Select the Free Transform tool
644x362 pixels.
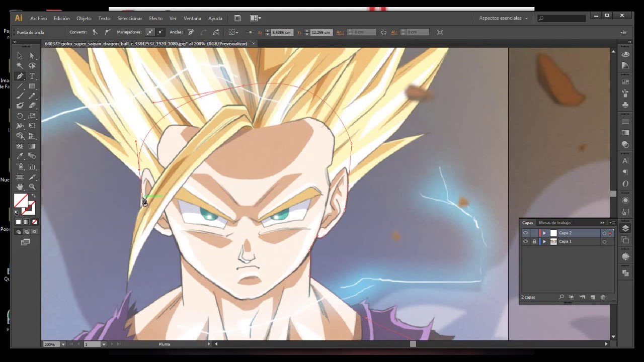point(32,126)
